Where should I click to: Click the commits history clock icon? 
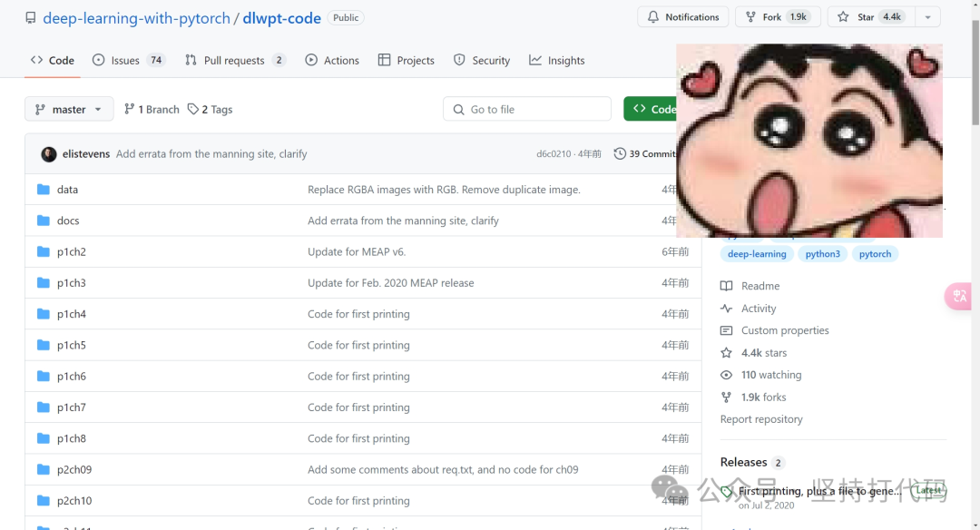tap(620, 153)
